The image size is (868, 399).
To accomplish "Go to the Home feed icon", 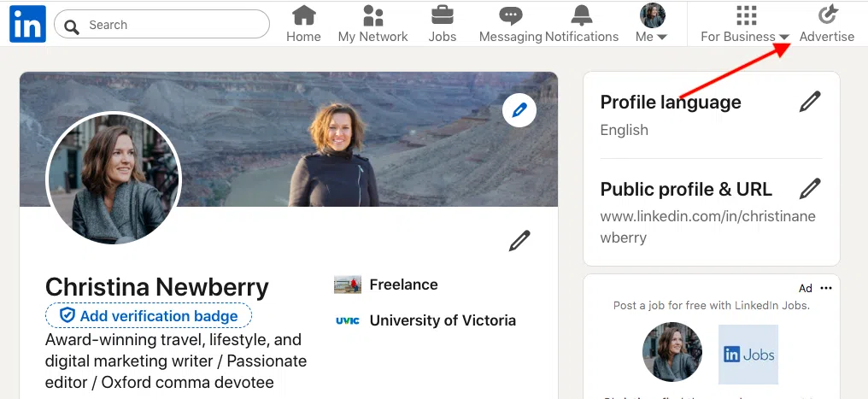I will [x=303, y=16].
